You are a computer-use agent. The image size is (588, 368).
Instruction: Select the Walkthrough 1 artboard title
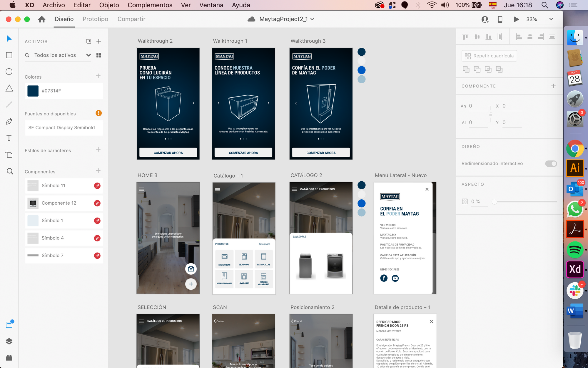[x=230, y=41]
